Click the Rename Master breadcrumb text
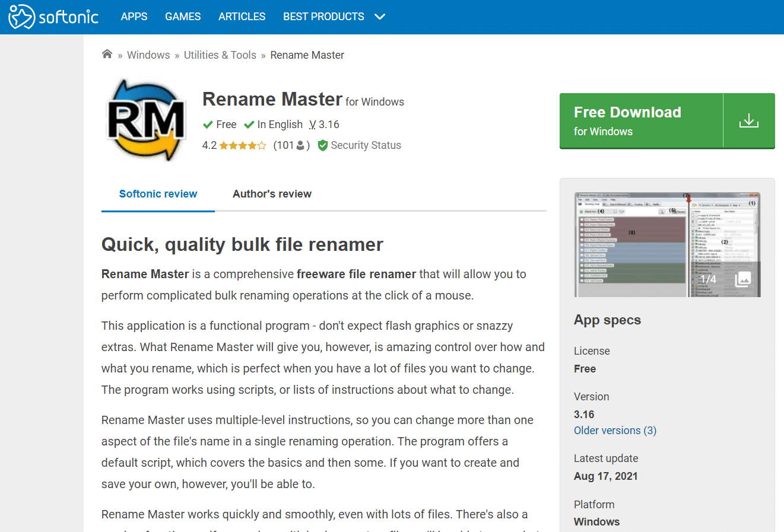The height and width of the screenshot is (532, 784). pyautogui.click(x=307, y=55)
